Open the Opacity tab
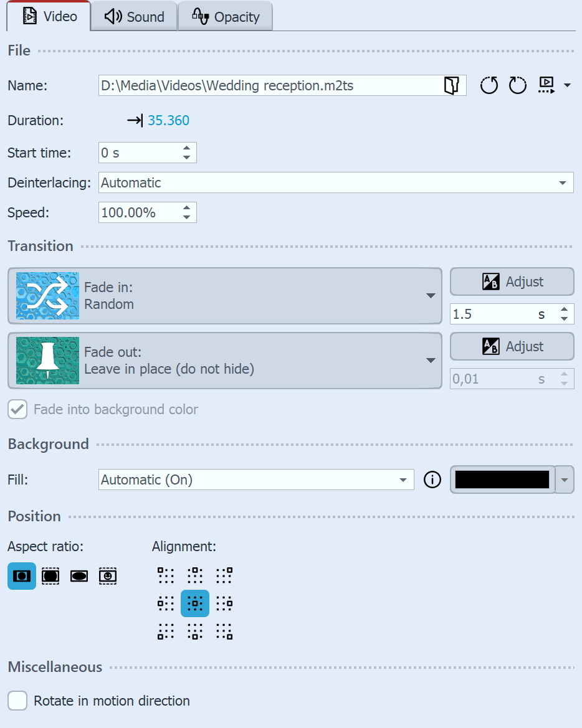 point(225,16)
